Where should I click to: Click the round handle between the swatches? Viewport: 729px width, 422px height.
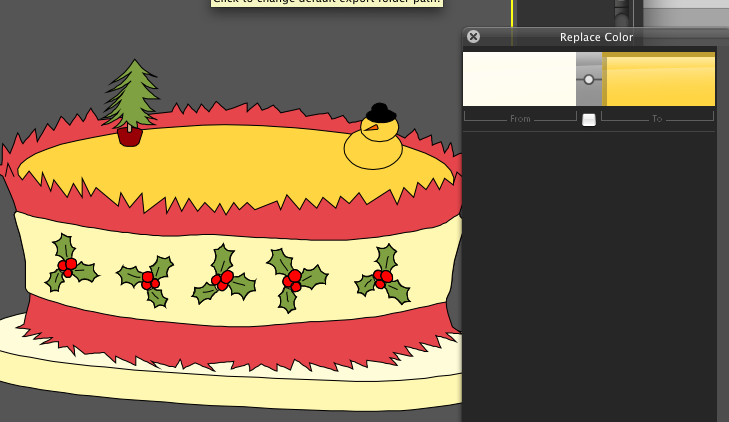coord(589,79)
